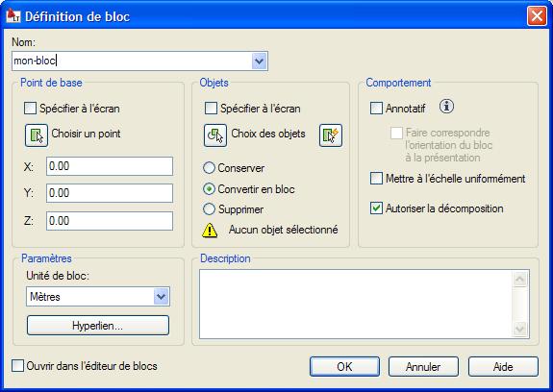Check Mettre à l'échelle uniformément
This screenshot has width=553, height=392.
(x=376, y=178)
